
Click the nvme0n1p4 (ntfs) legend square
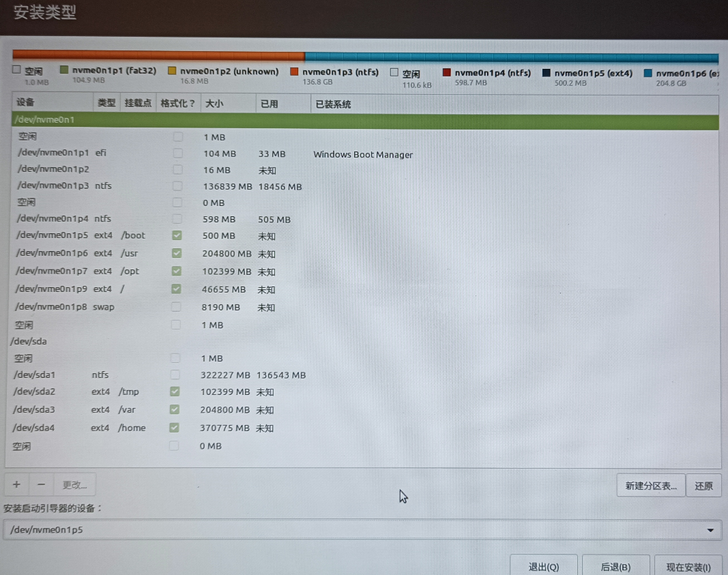coord(447,72)
